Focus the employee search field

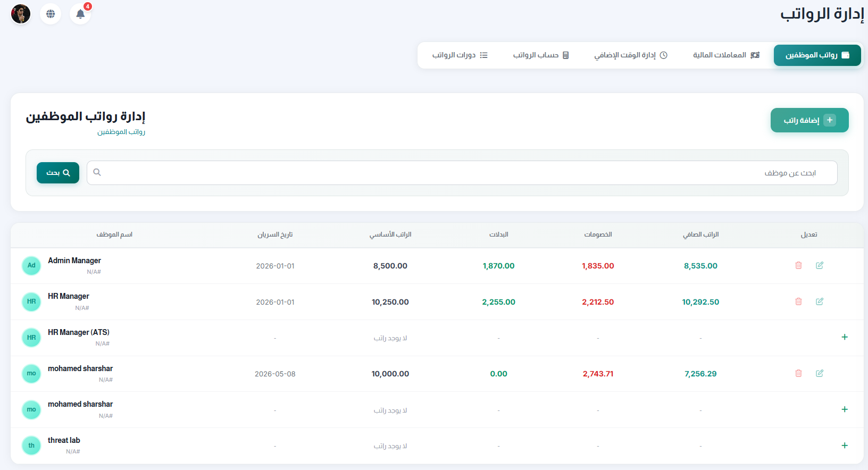(462, 173)
